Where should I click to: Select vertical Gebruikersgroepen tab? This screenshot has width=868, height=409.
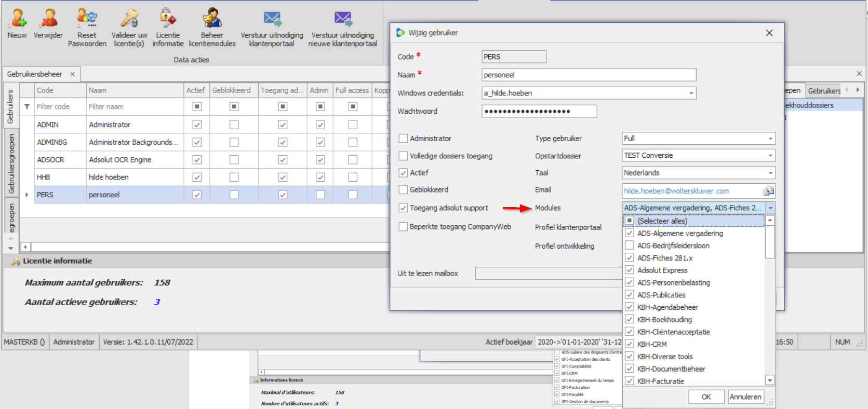coord(10,164)
